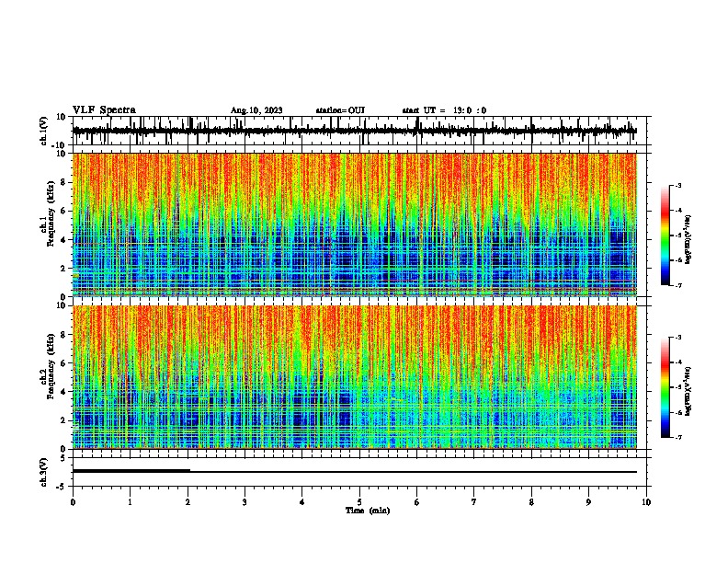Screen dimensions: 728x563
Task: Click the "-7" label on ch.1 color scale
Action: (677, 285)
